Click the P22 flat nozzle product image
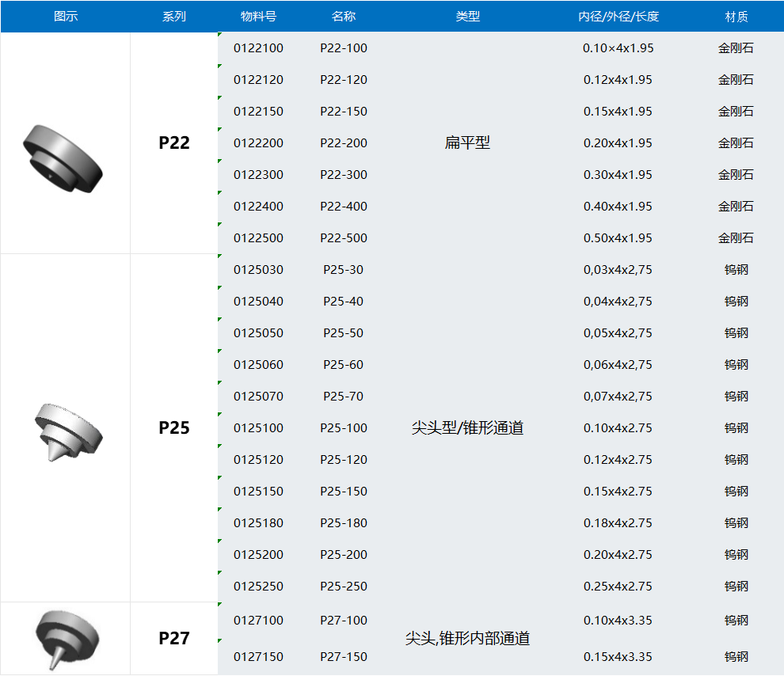This screenshot has width=784, height=676. (64, 158)
